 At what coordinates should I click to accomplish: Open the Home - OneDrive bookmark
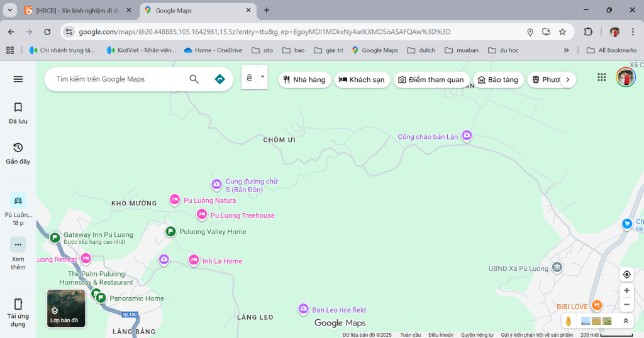click(213, 50)
